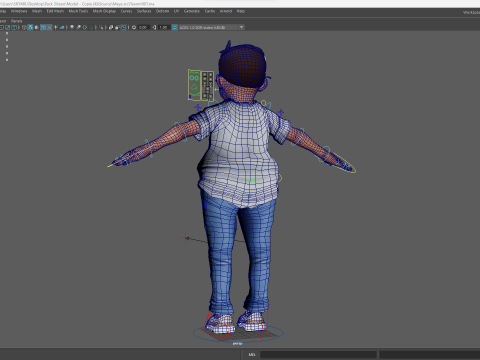Screen dimensions: 480x360
Task: Toggle the View Transform icon
Action: click(x=174, y=27)
